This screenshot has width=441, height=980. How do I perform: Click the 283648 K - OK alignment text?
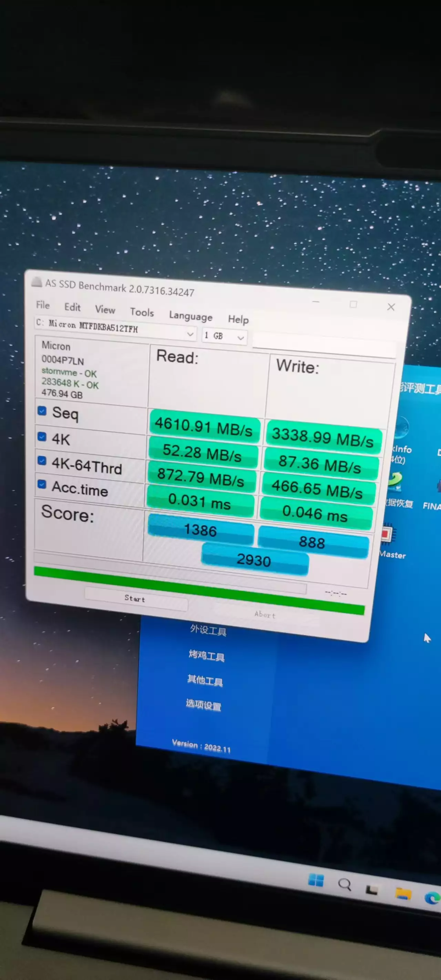click(70, 384)
